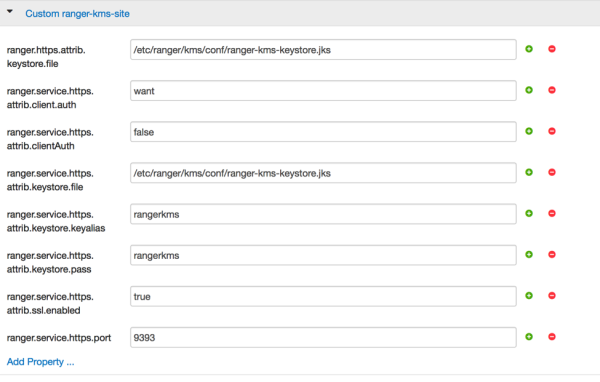Click green plus icon beside the 'want' value
Viewport: 600px width, 382px height.
click(x=529, y=90)
